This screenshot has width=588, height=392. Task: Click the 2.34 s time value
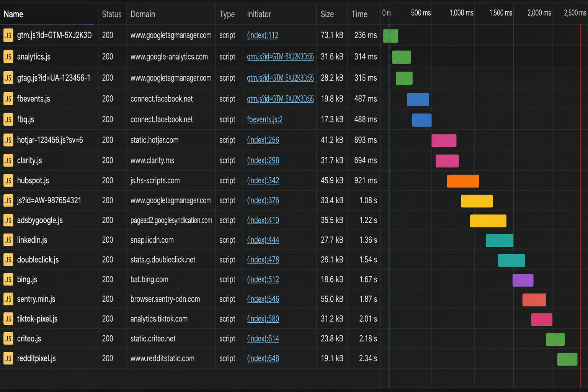click(368, 359)
